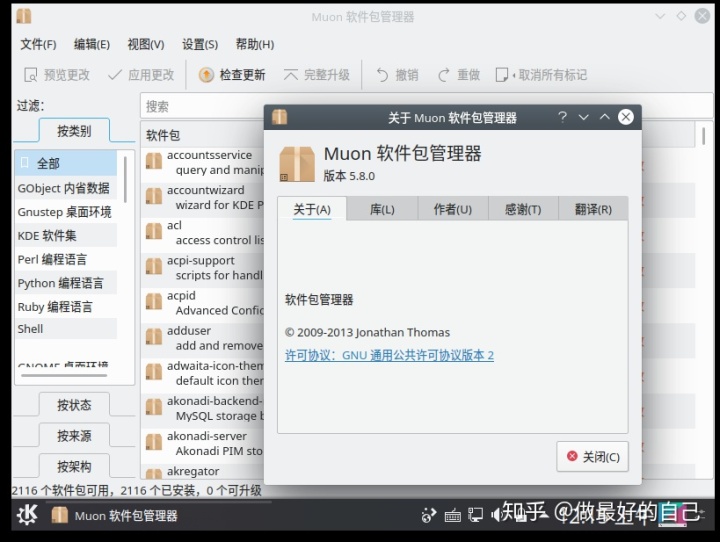
Task: Select KDE 软件集 category
Action: click(66, 236)
